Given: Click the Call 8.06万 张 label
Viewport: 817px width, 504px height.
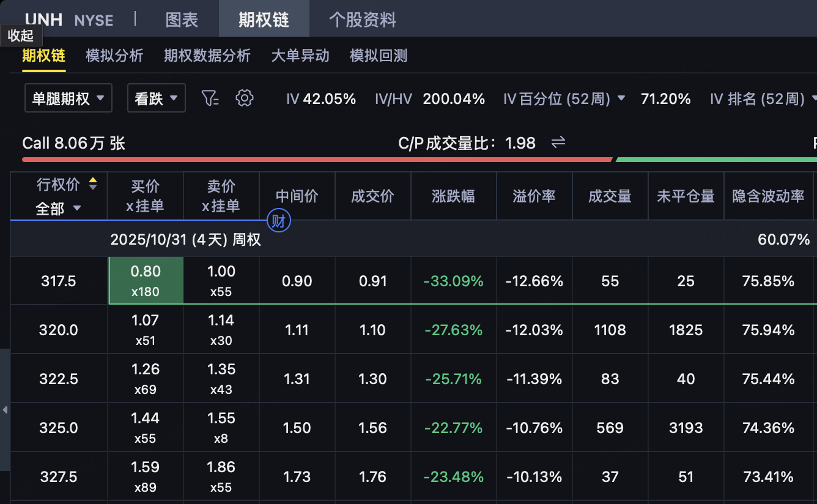Looking at the screenshot, I should [x=74, y=143].
